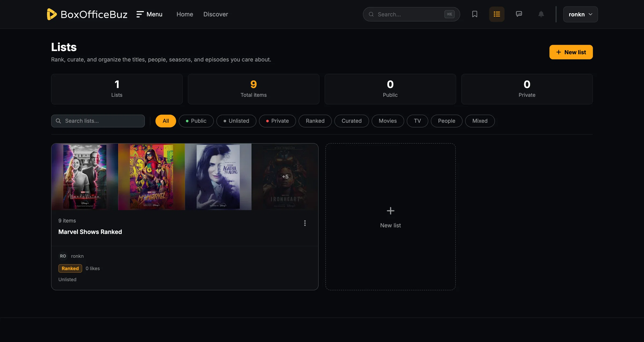Filter lists by Movies
Viewport: 644px width, 342px height.
[x=388, y=121]
